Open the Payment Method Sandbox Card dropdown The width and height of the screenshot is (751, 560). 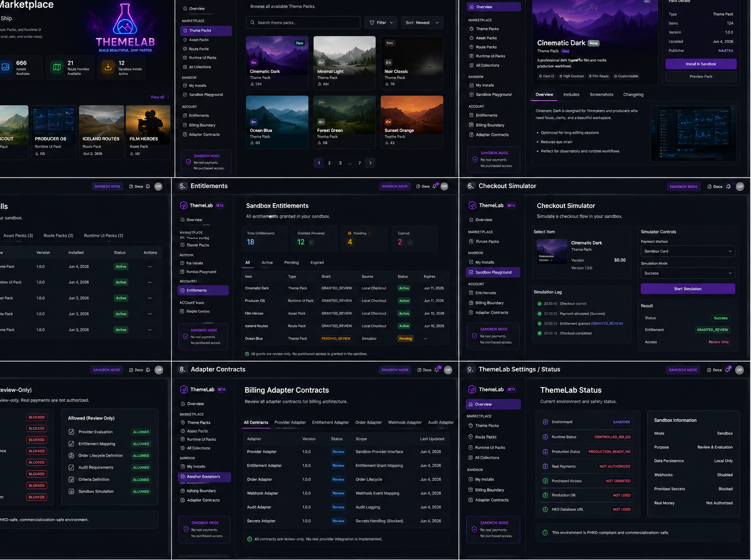coord(688,251)
